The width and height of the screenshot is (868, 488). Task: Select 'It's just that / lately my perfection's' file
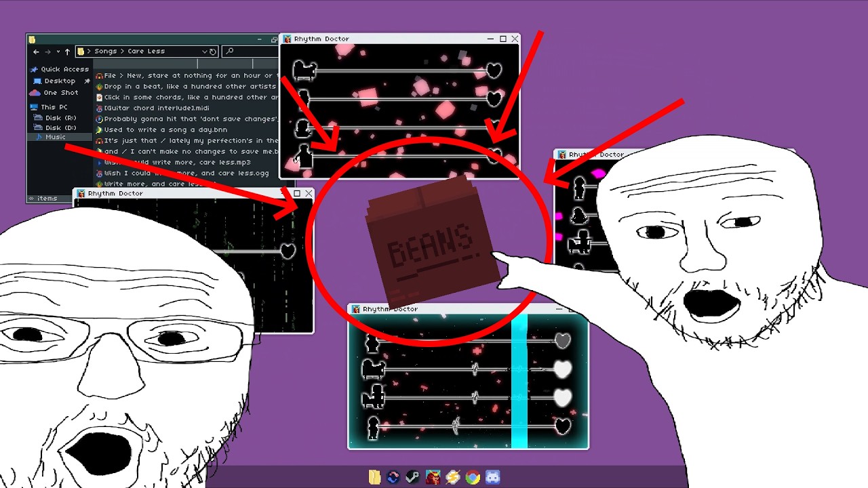187,141
